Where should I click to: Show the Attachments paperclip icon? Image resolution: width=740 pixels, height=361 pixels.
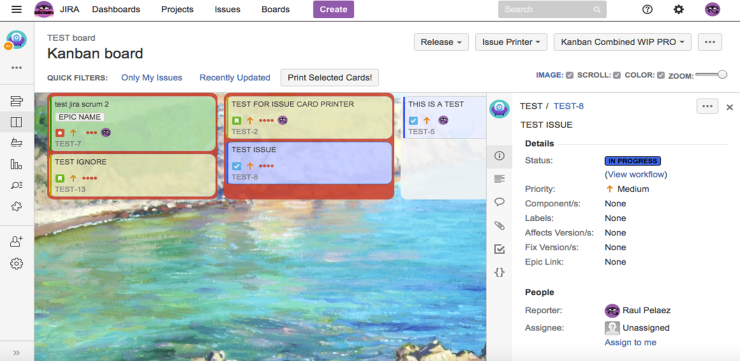coord(499,226)
